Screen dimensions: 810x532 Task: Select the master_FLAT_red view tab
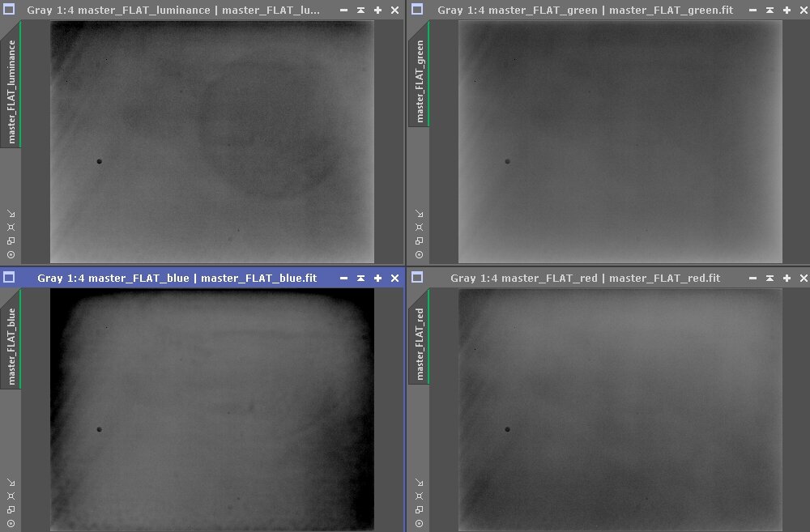pos(420,343)
